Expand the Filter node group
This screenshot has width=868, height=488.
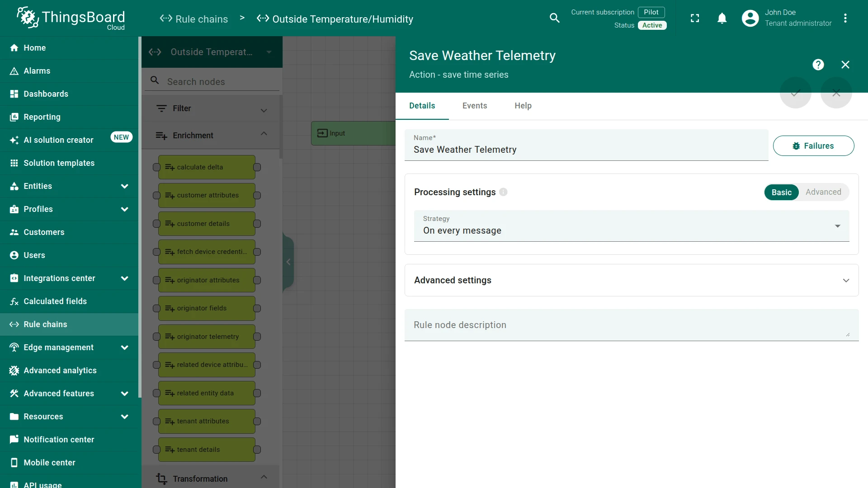coord(211,108)
